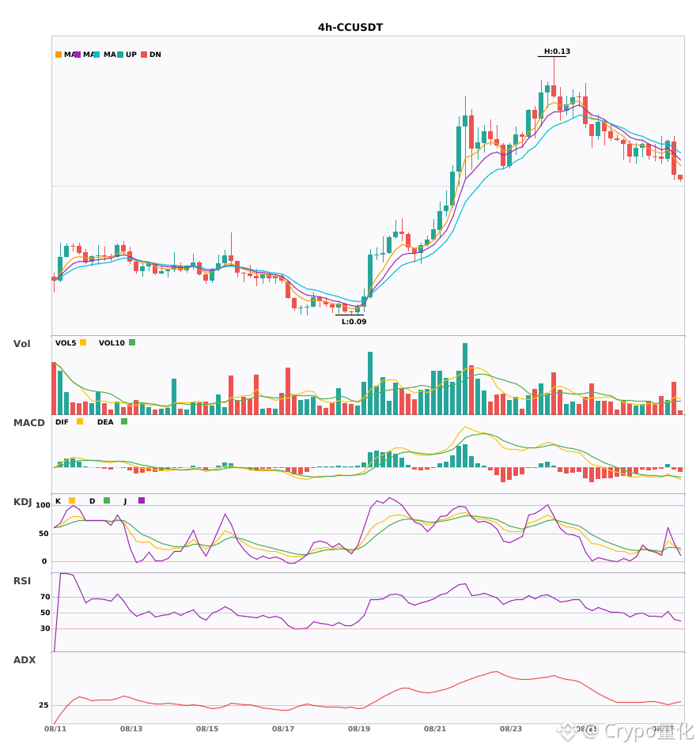Click the green DEA swatch
The image size is (700, 751).
(124, 421)
